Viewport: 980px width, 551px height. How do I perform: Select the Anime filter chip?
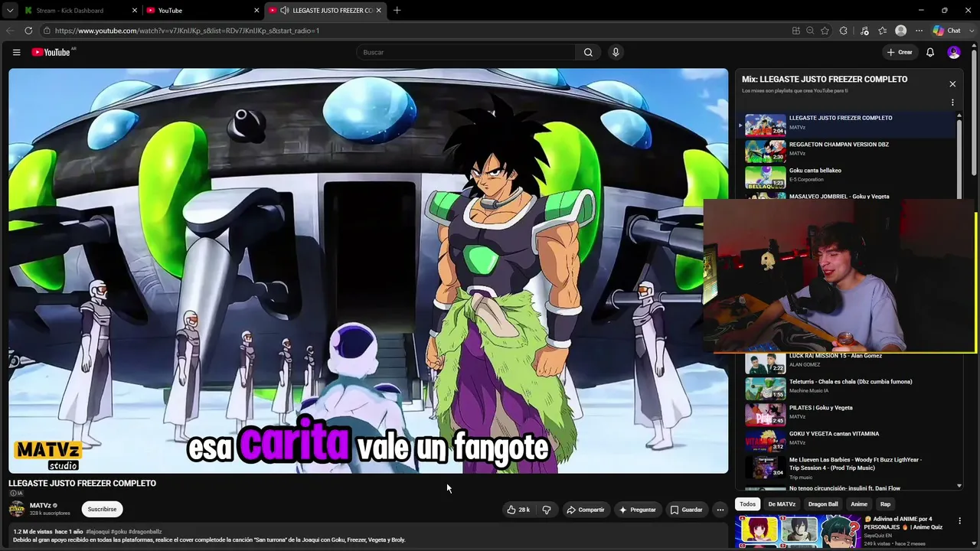coord(859,504)
